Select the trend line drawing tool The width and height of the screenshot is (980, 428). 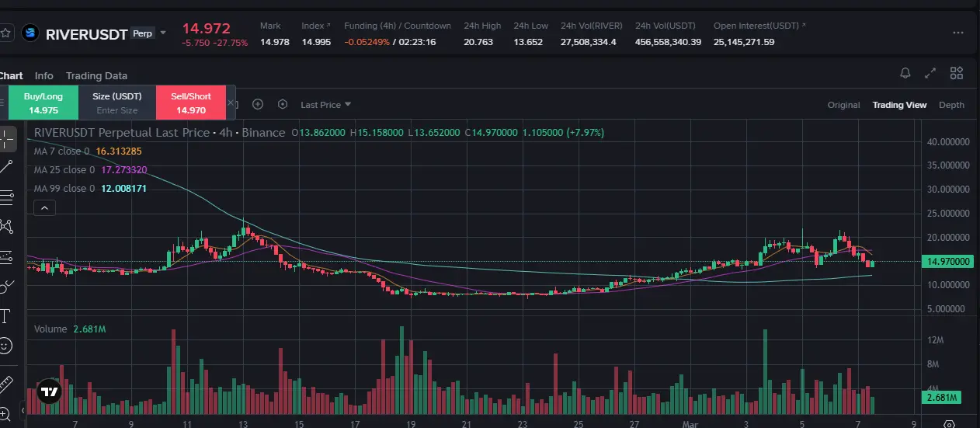pyautogui.click(x=7, y=166)
